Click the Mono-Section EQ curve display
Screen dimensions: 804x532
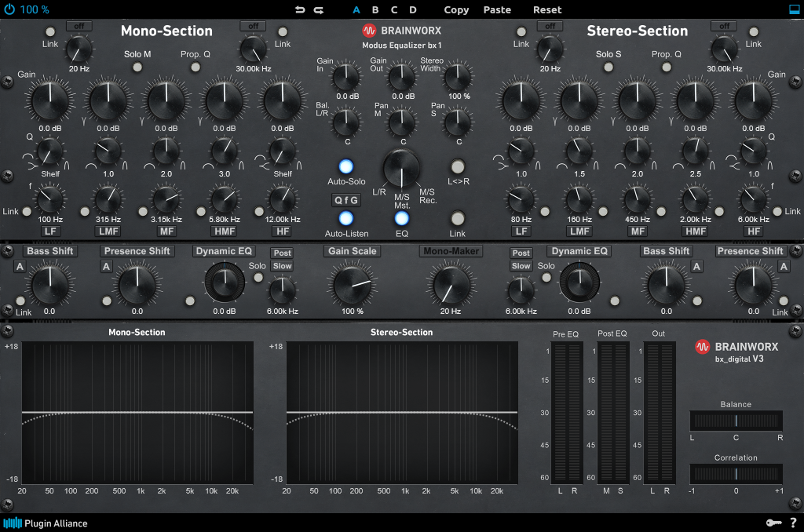pyautogui.click(x=137, y=413)
